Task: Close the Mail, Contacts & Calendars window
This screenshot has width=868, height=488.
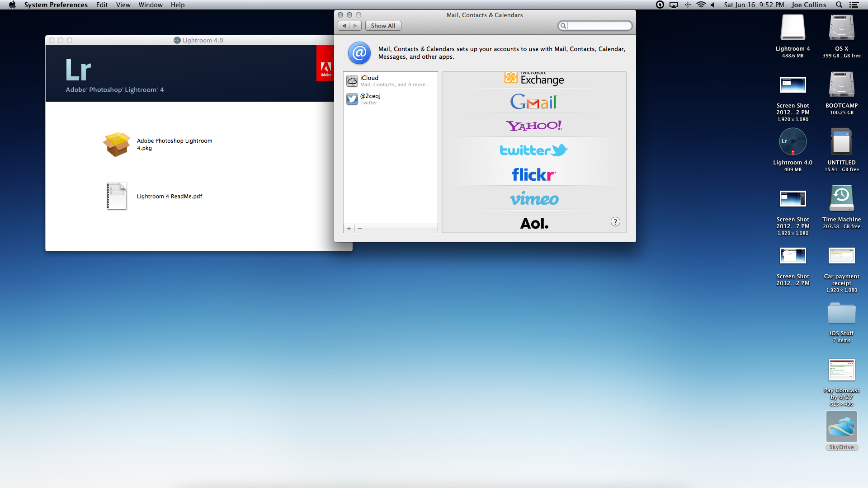Action: coord(340,15)
